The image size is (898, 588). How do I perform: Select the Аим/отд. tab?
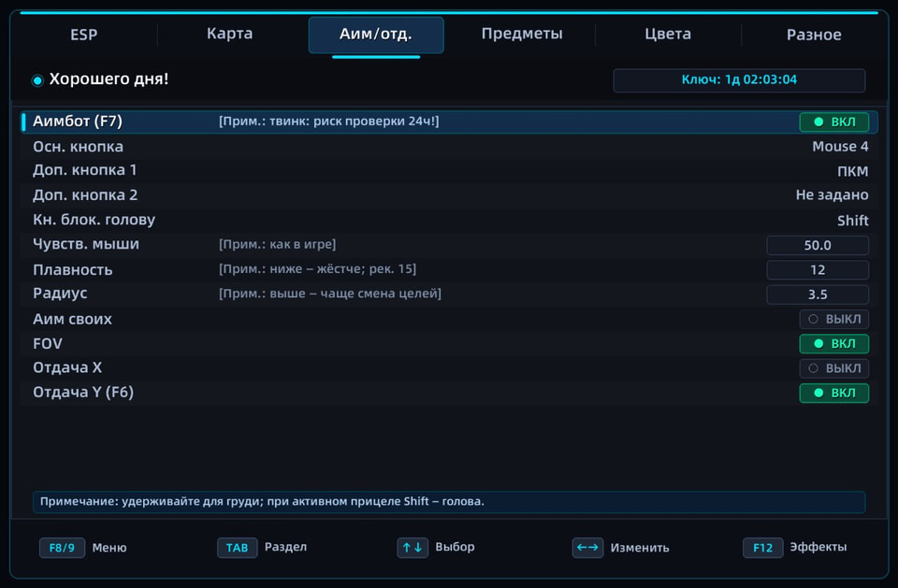[376, 35]
